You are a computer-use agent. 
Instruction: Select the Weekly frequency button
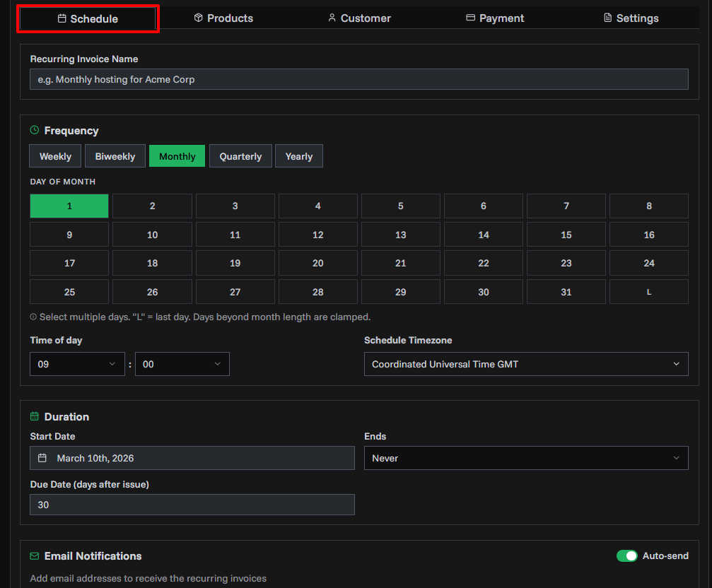(x=54, y=155)
